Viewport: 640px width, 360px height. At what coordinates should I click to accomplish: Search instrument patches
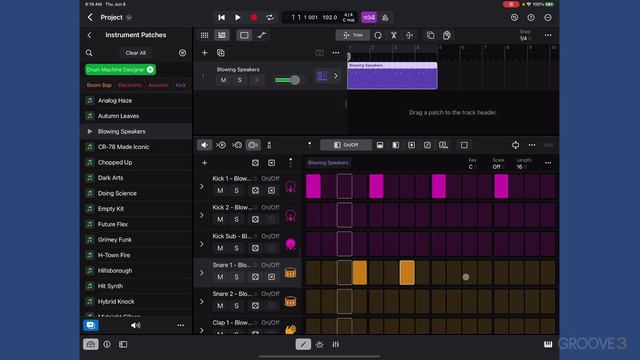[x=89, y=53]
